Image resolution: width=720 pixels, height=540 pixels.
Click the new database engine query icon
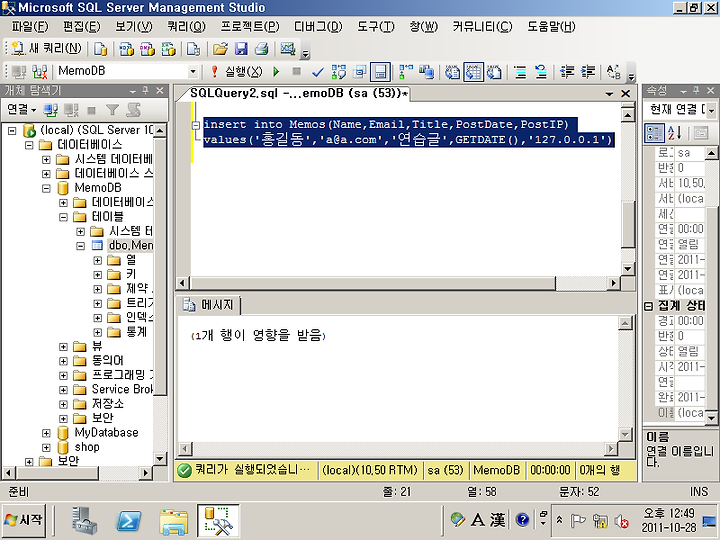coord(101,48)
